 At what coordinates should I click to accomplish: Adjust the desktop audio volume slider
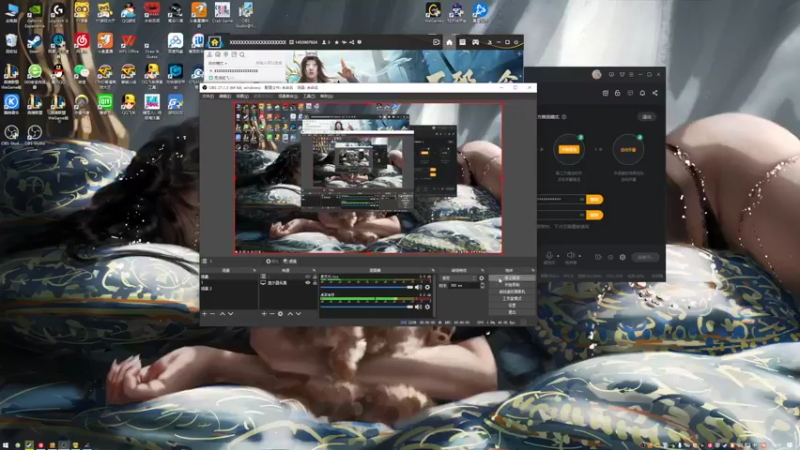point(367,307)
